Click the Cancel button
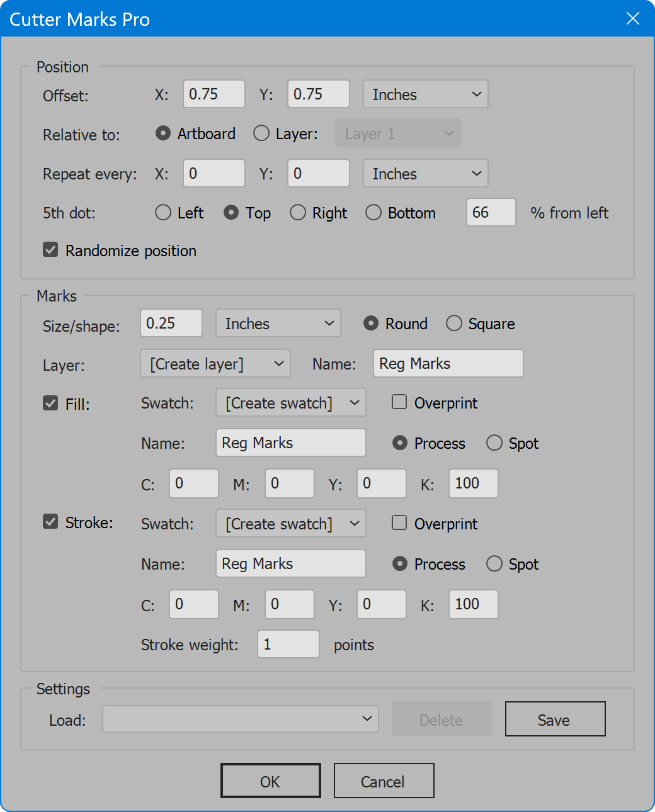 click(384, 781)
